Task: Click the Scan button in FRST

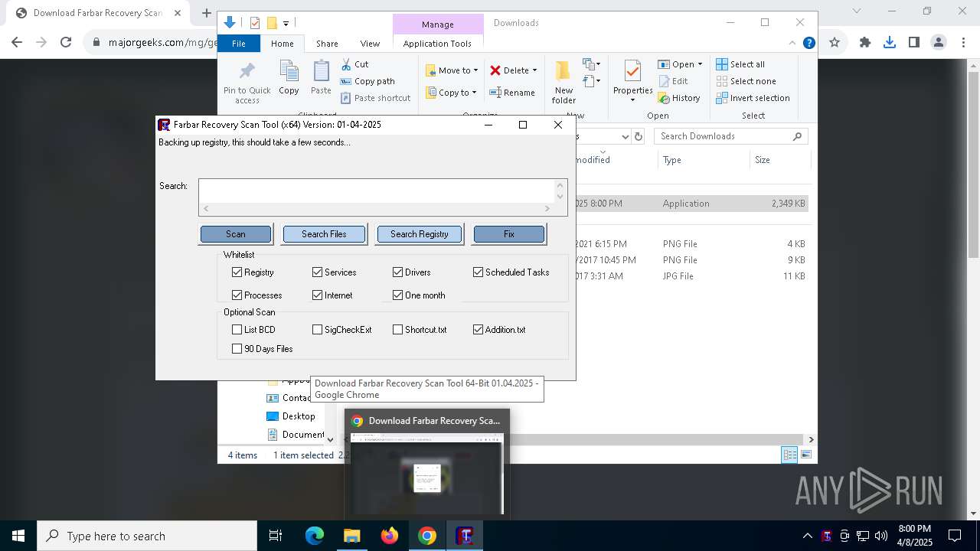Action: pos(236,234)
